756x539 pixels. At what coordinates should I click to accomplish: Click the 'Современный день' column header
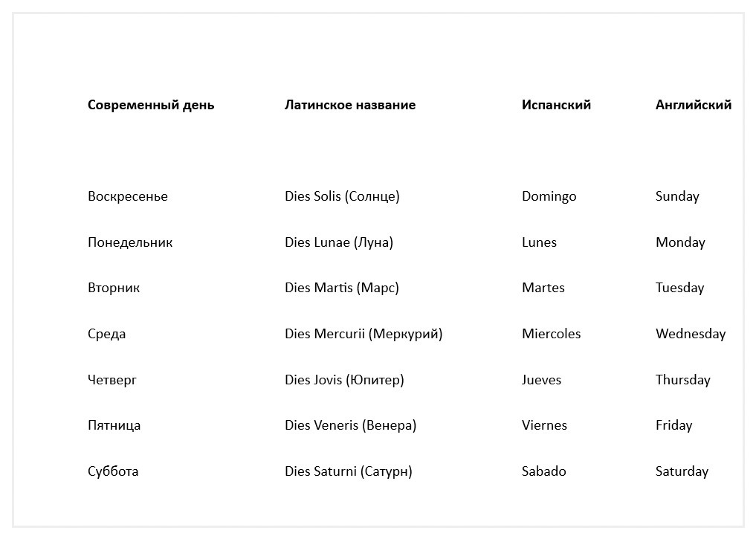click(151, 105)
